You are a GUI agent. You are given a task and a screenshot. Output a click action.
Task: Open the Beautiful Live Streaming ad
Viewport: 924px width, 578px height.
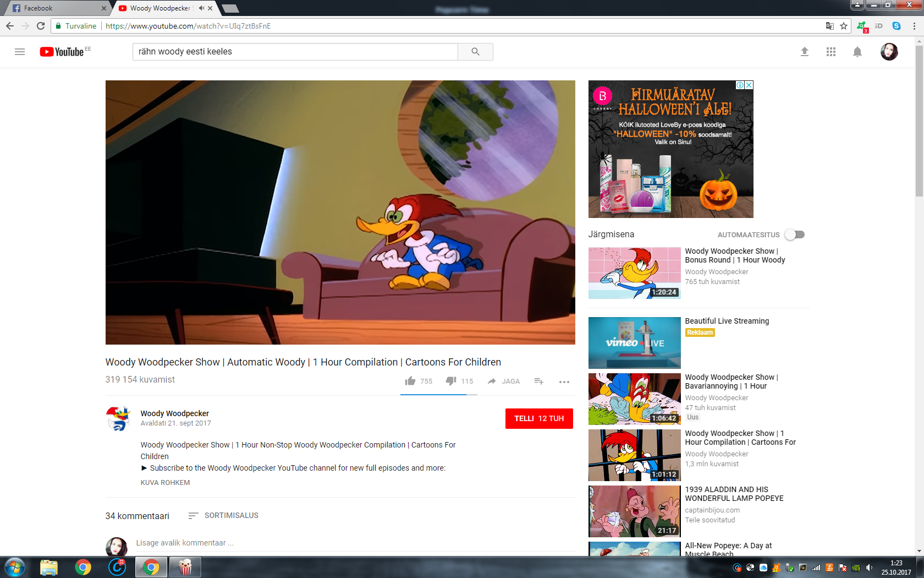click(x=727, y=321)
